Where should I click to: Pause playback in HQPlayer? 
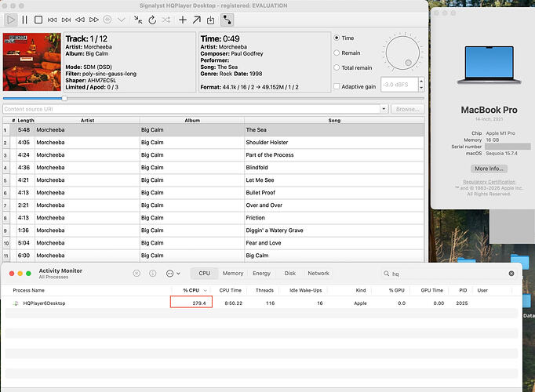click(x=24, y=20)
